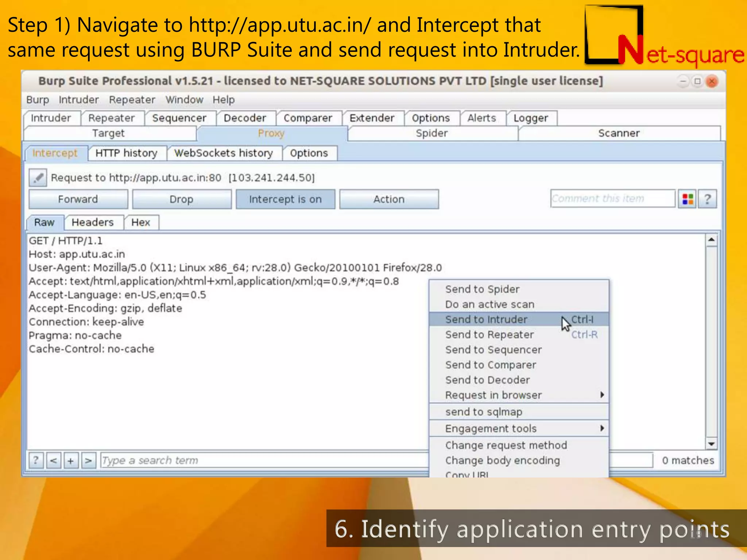Click the question mark help icon next to comment field

[x=708, y=199]
